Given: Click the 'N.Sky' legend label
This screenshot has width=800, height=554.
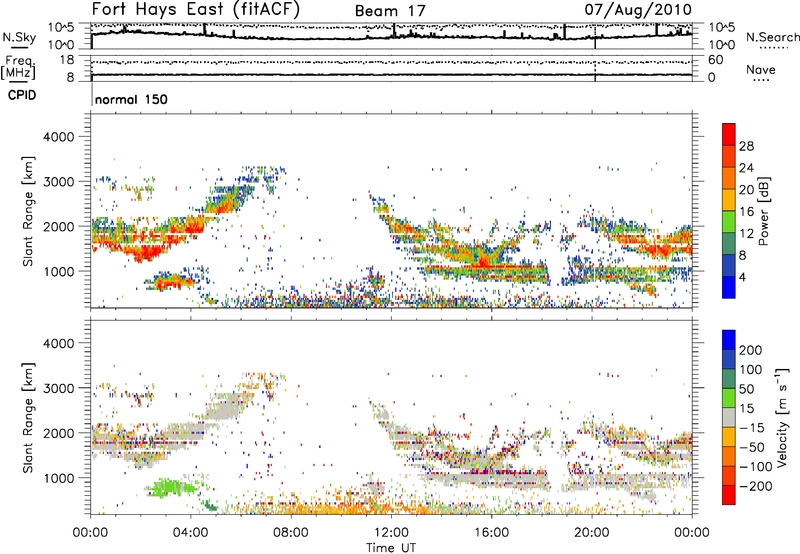Looking at the screenshot, I should point(19,37).
